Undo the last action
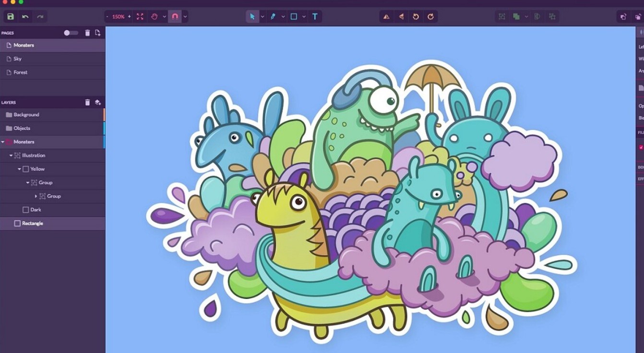Viewport: 644px width, 353px height. coord(25,16)
